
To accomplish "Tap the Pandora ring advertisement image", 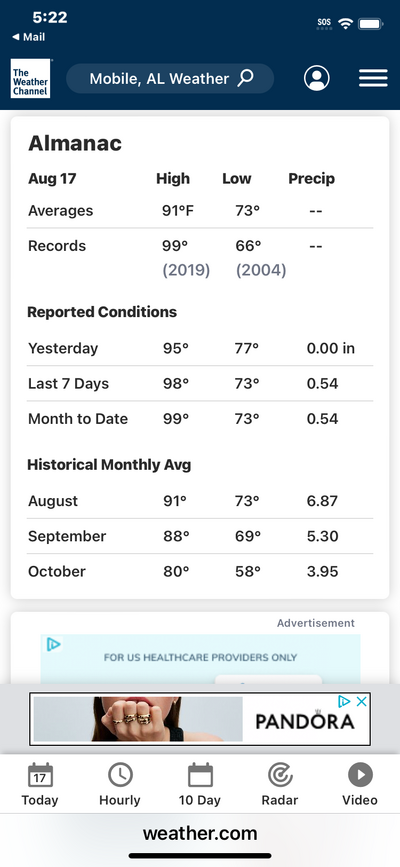I will point(138,718).
